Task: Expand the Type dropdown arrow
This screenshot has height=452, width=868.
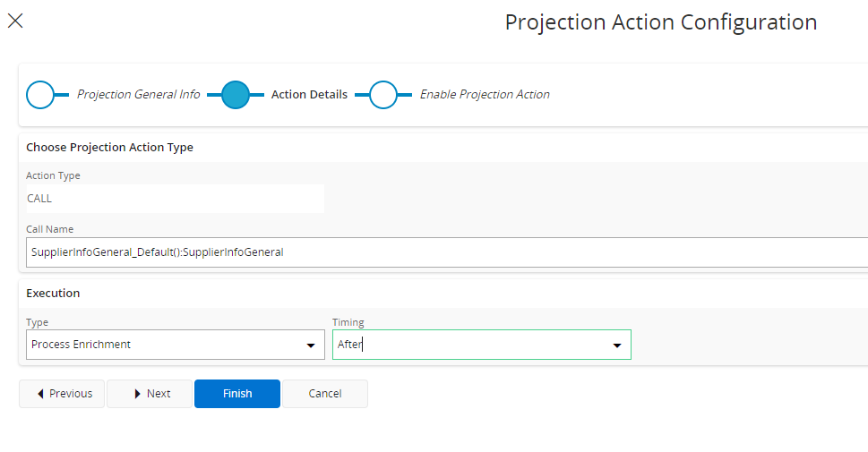Action: [x=311, y=345]
